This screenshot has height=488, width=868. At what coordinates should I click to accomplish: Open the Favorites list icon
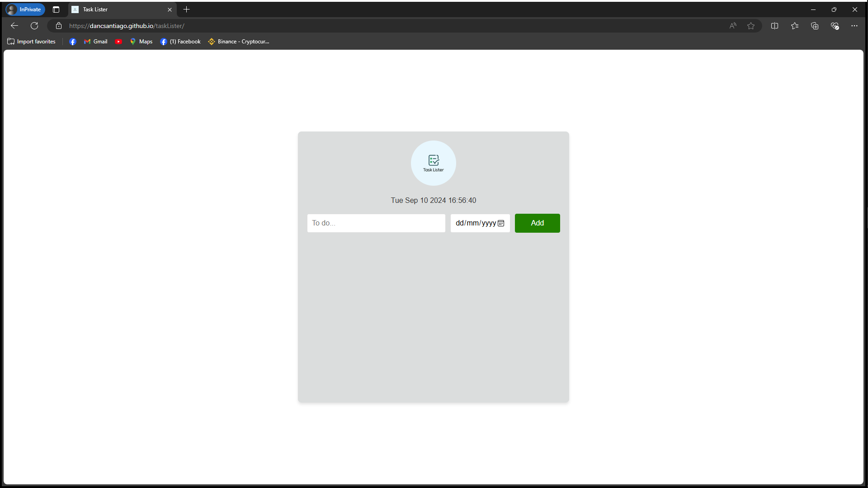(795, 26)
